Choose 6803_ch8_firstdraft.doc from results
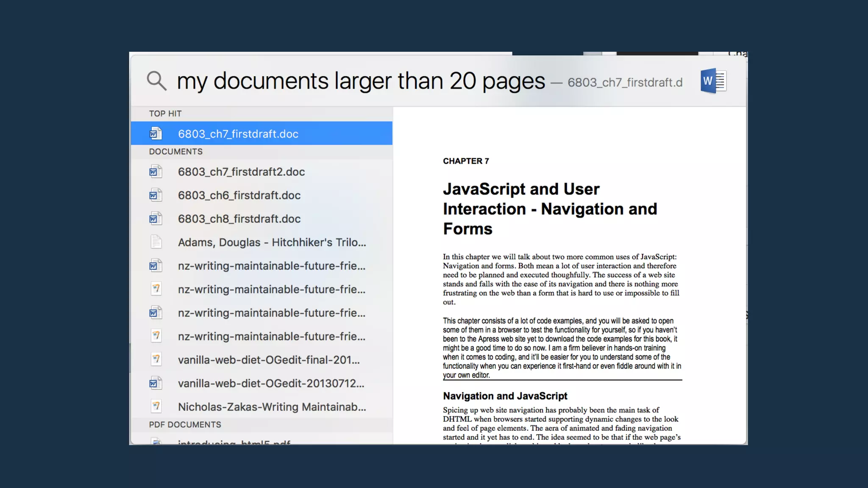868x488 pixels. point(239,219)
